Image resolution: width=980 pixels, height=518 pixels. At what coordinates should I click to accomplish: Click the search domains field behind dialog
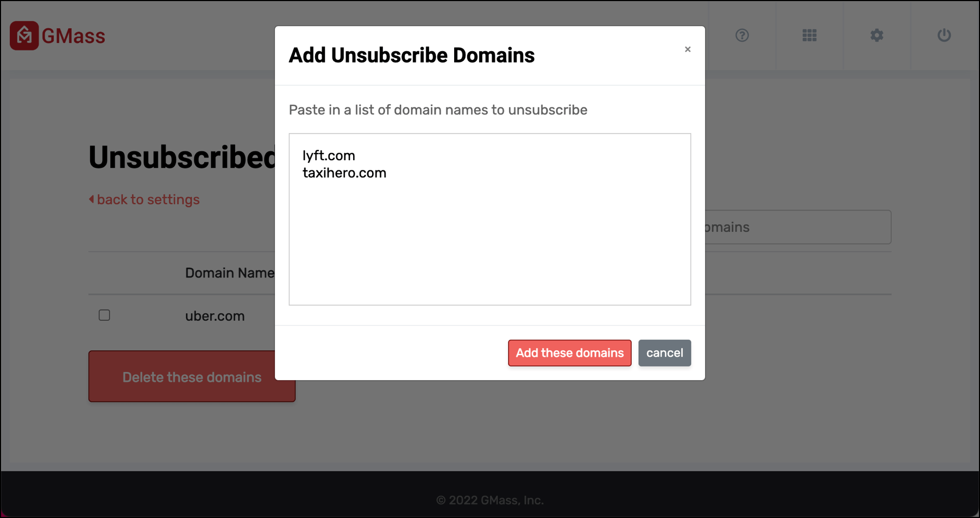click(797, 227)
